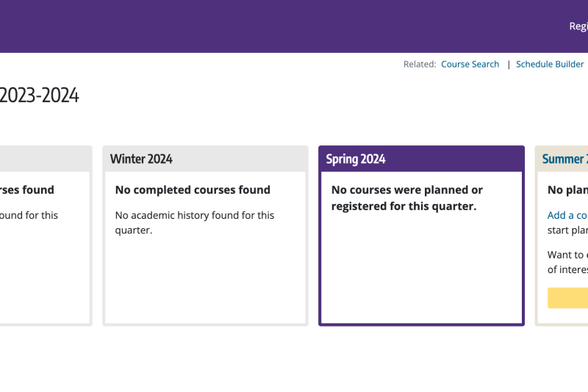588x392 pixels.
Task: Click the 'start plan' text in Summer card
Action: pos(567,231)
